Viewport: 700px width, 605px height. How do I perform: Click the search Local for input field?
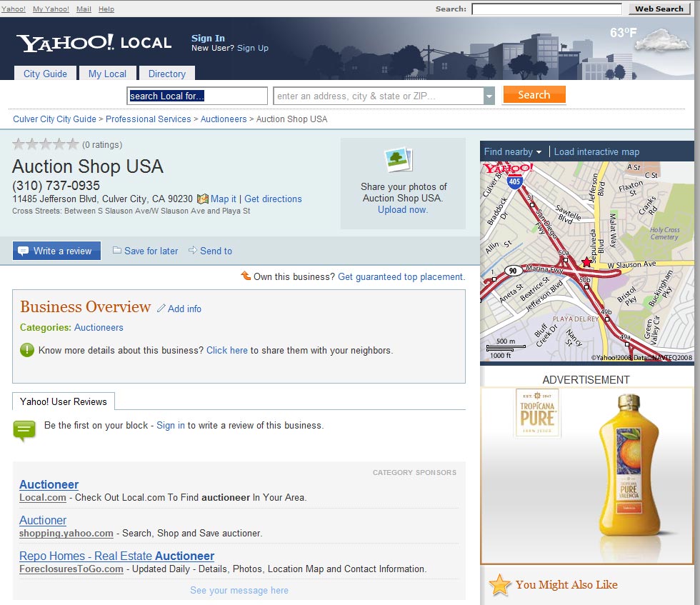click(197, 96)
